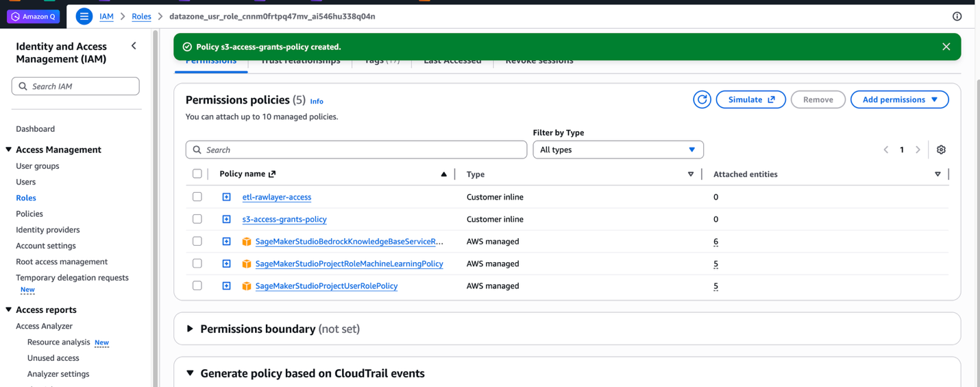Check the SageMakerStudioProjectUserRolePolicy checkbox
The width and height of the screenshot is (980, 387).
[x=197, y=285]
